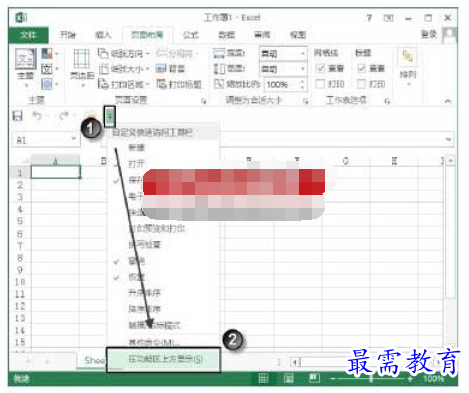The height and width of the screenshot is (393, 469).
Task: Open the Name Box dropdown arrow
Action: point(74,139)
